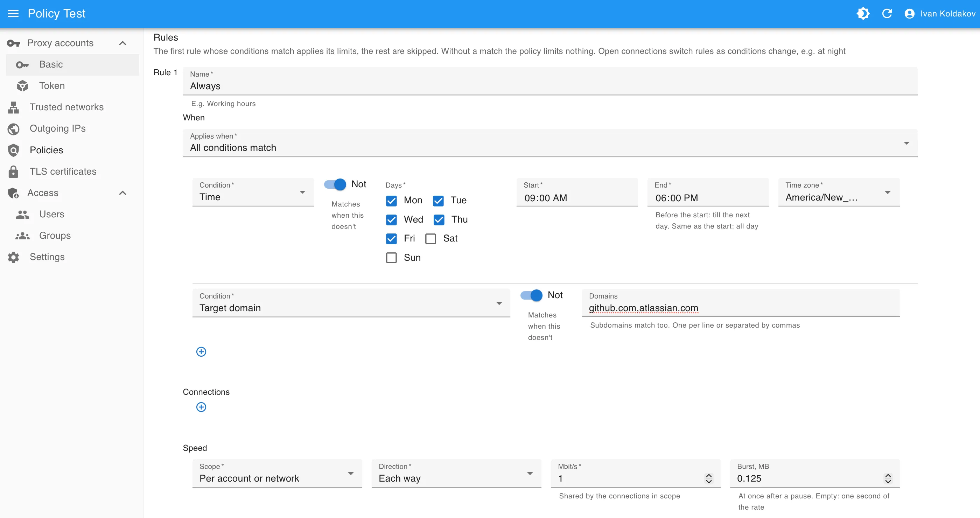Click the rule Name field 'Always'
The width and height of the screenshot is (980, 518).
[550, 81]
